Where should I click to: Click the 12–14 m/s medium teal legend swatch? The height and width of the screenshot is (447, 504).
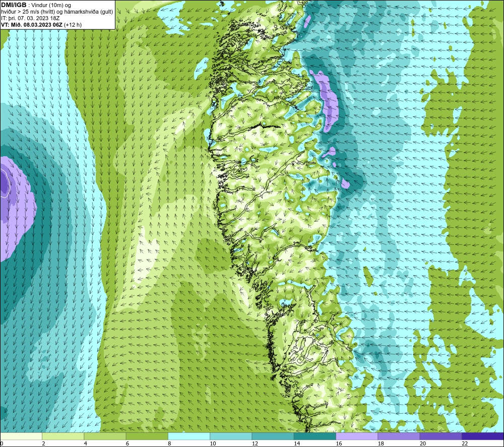click(x=273, y=436)
